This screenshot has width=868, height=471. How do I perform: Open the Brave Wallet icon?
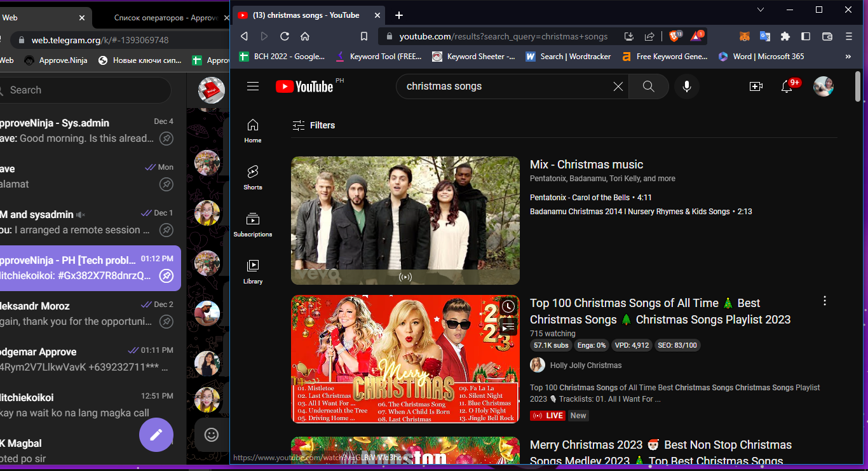pos(827,36)
